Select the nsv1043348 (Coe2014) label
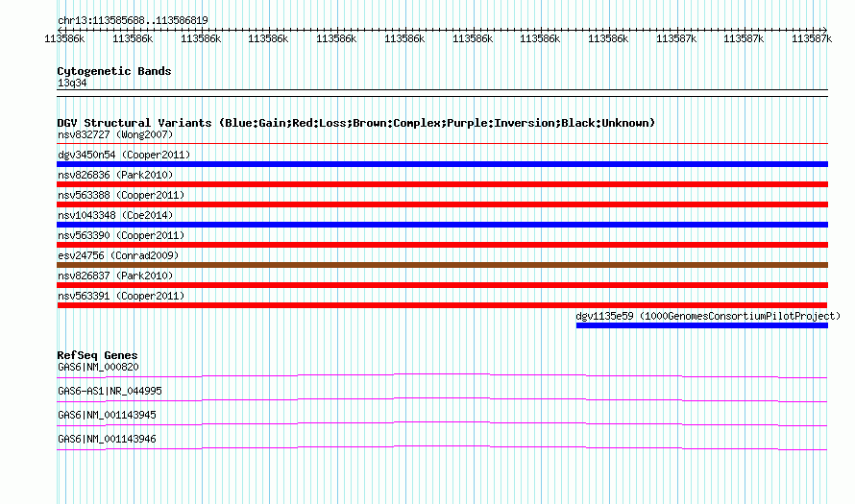The height and width of the screenshot is (504, 855). tap(115, 215)
